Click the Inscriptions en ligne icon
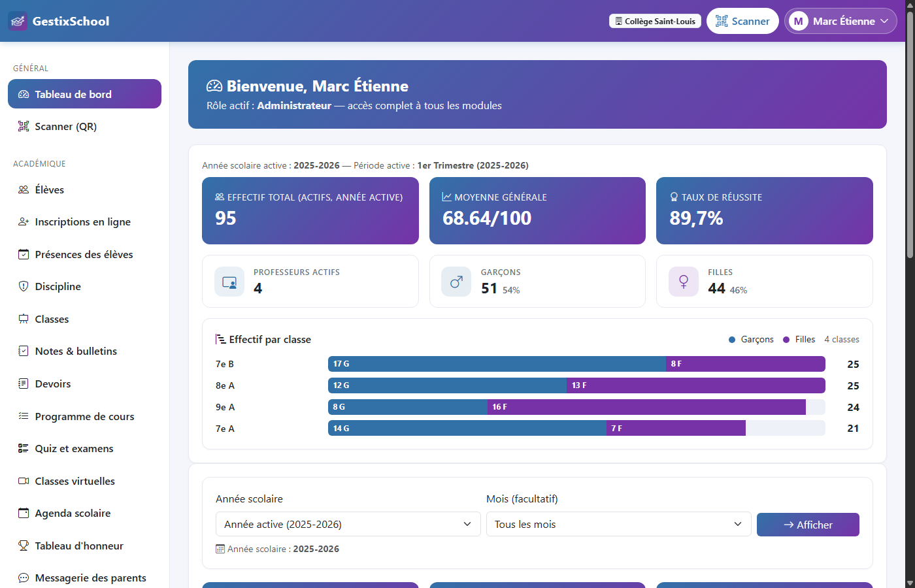915x588 pixels. (x=24, y=222)
